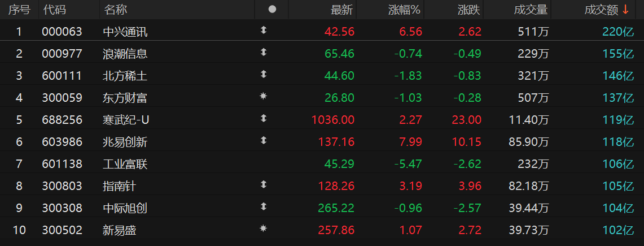Click stock code 688256
The image size is (644, 246).
click(x=62, y=120)
